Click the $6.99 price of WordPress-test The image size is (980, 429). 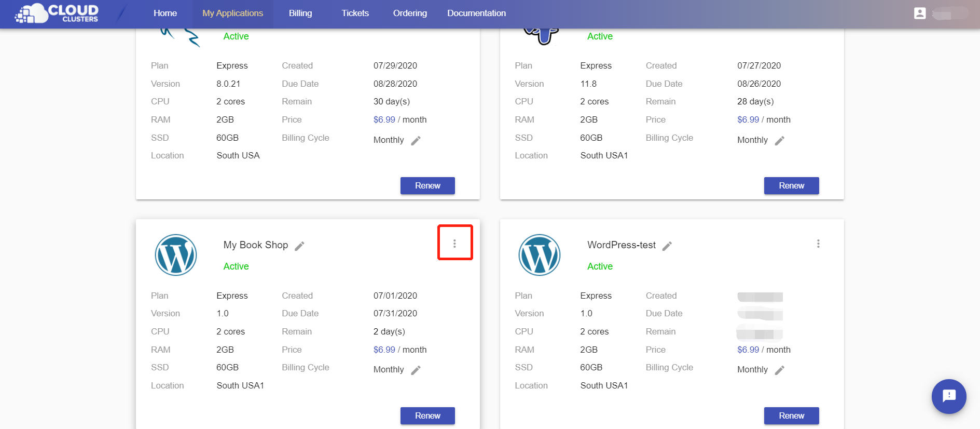click(x=748, y=350)
